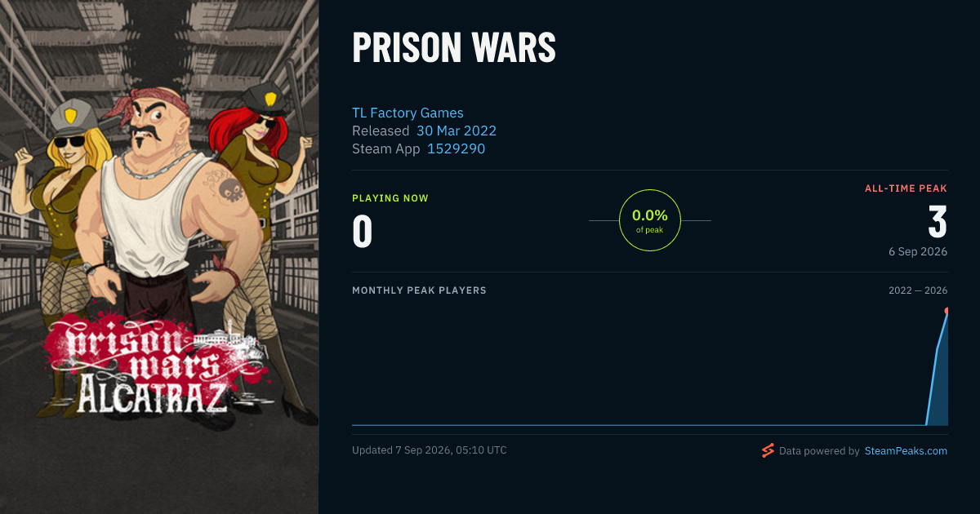Click the skull tattoo on prisoner
The width and height of the screenshot is (980, 514).
226,190
